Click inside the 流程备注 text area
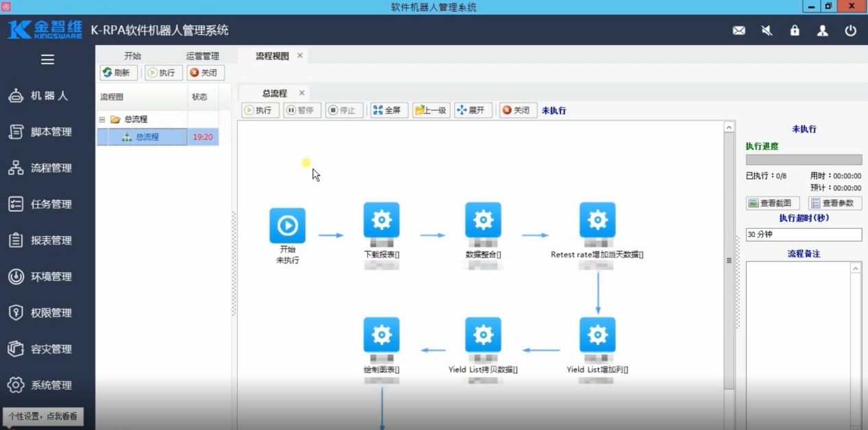Image resolution: width=868 pixels, height=430 pixels. 798,346
